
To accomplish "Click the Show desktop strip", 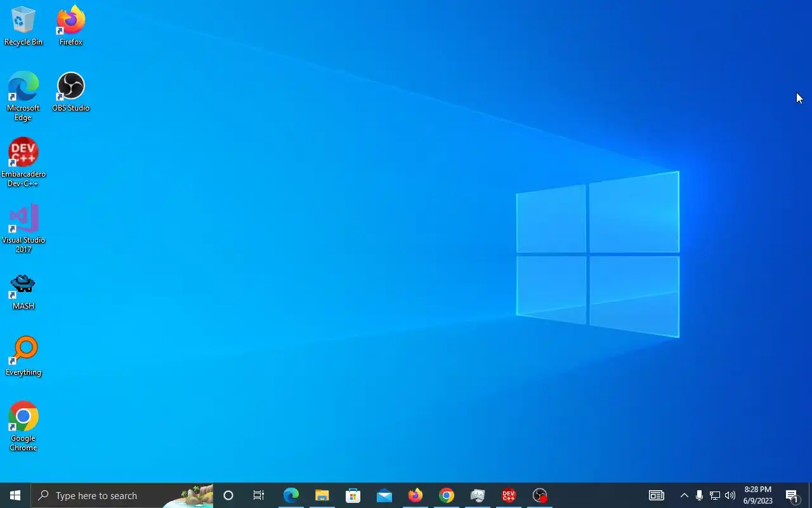I will (x=810, y=495).
